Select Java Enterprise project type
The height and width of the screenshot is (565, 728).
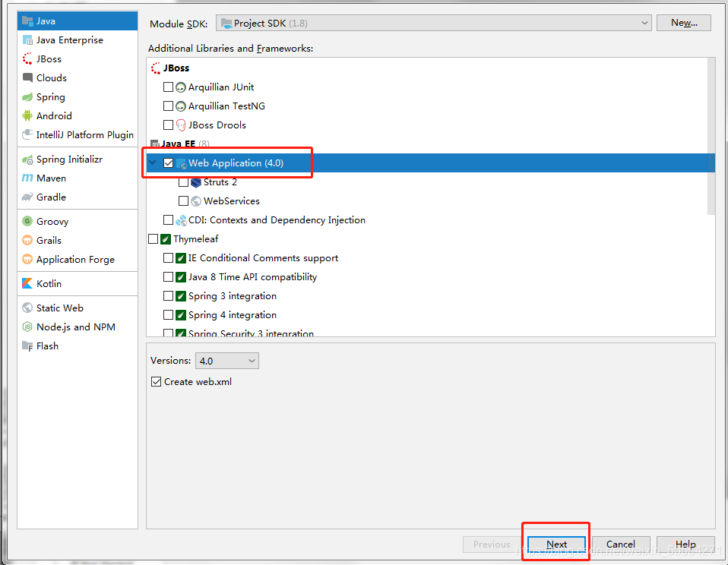[77, 40]
